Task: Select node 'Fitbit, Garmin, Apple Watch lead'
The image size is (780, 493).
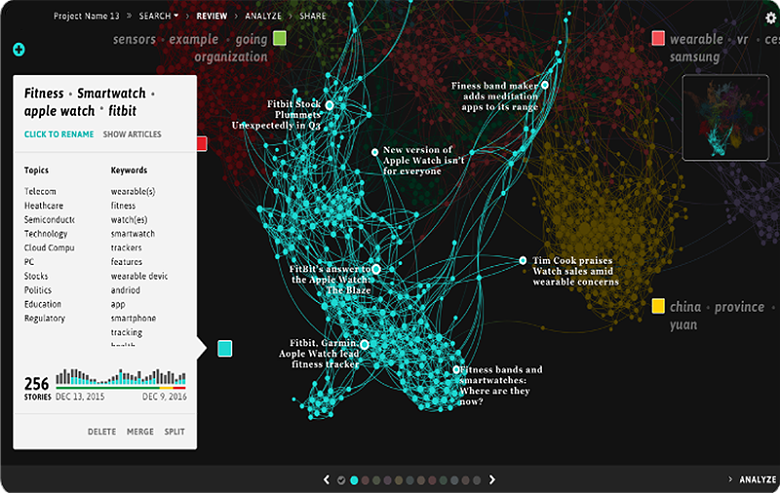Action: [x=365, y=344]
